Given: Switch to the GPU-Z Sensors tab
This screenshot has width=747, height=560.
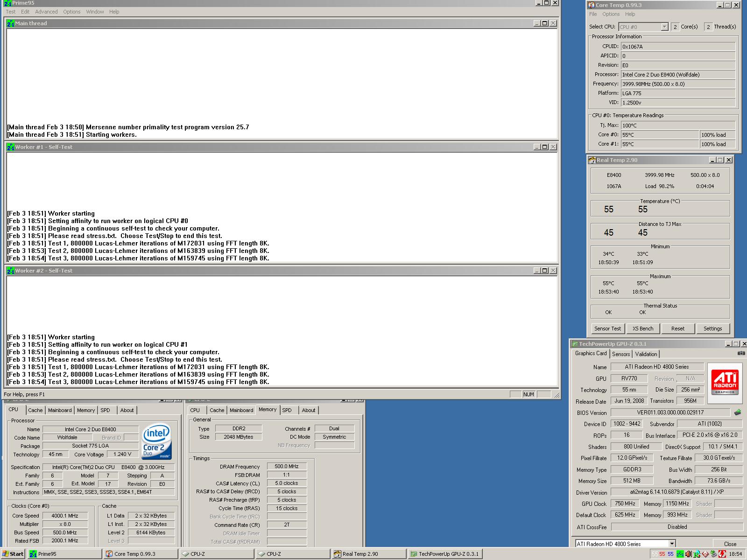Looking at the screenshot, I should tap(621, 354).
